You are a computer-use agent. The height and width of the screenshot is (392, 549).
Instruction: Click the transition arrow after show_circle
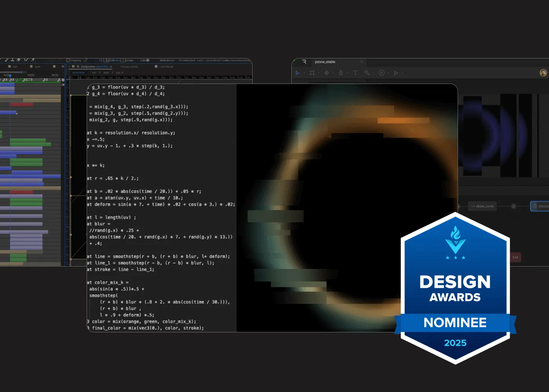click(x=513, y=206)
